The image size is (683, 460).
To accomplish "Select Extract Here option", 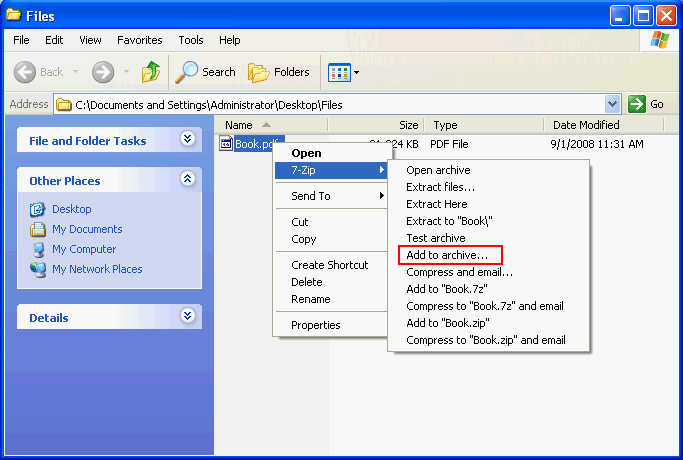I will pyautogui.click(x=488, y=204).
